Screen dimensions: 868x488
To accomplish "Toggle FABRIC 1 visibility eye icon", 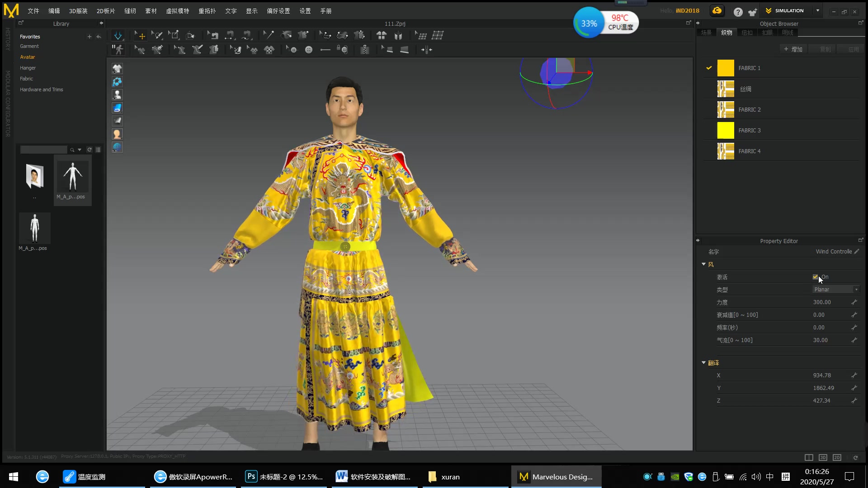I will point(709,67).
